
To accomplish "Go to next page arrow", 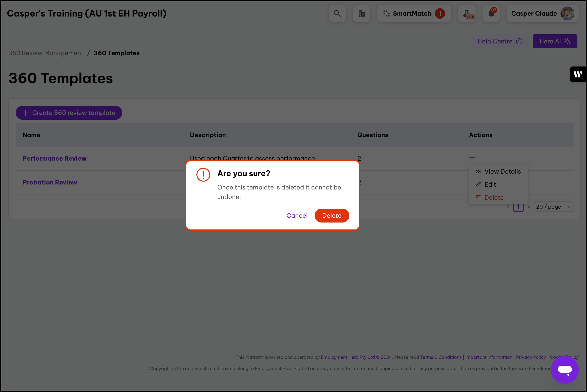I will point(529,207).
